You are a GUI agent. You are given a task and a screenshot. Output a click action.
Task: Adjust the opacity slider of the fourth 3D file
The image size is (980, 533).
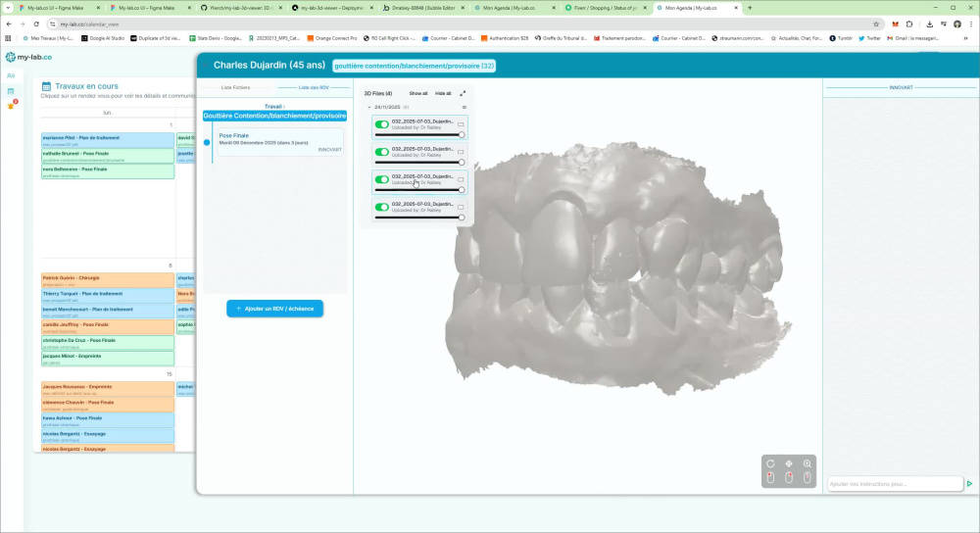419,218
